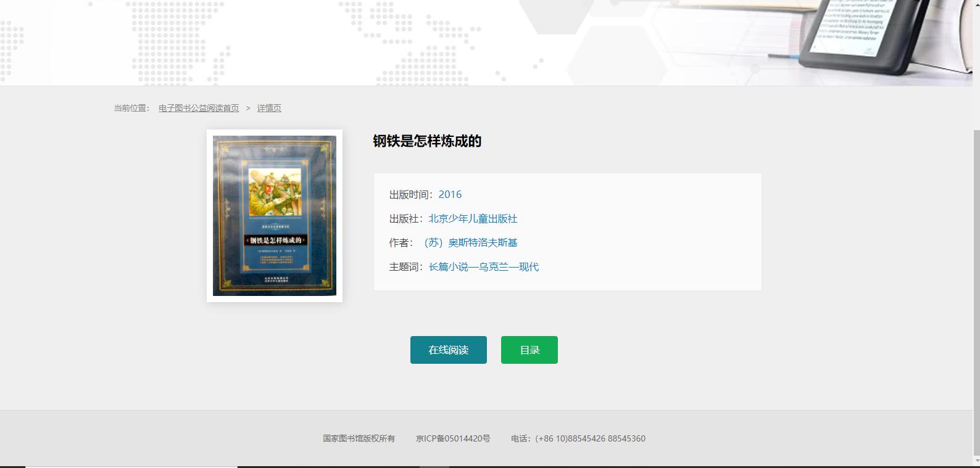Click the 在线阅读 button
This screenshot has height=468, width=980.
[x=449, y=350]
